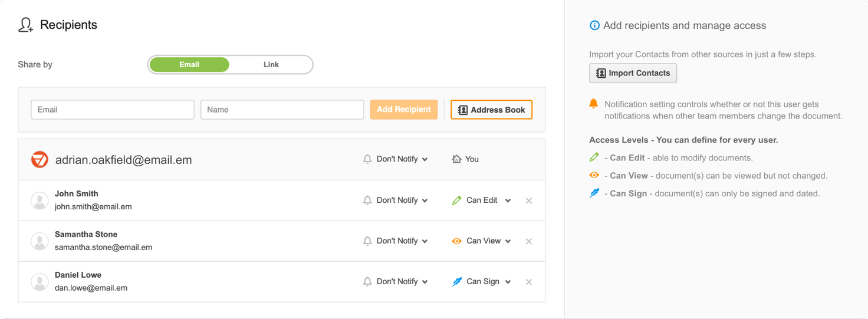The image size is (868, 319).
Task: Click the blue feather icon for Daniel Lowe
Action: pyautogui.click(x=456, y=282)
